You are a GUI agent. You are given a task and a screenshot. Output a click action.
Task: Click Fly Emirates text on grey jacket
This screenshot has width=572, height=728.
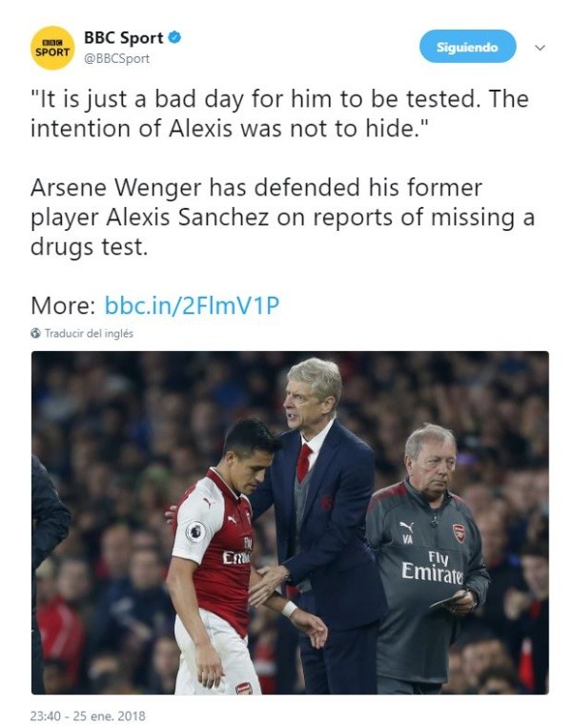point(431,566)
